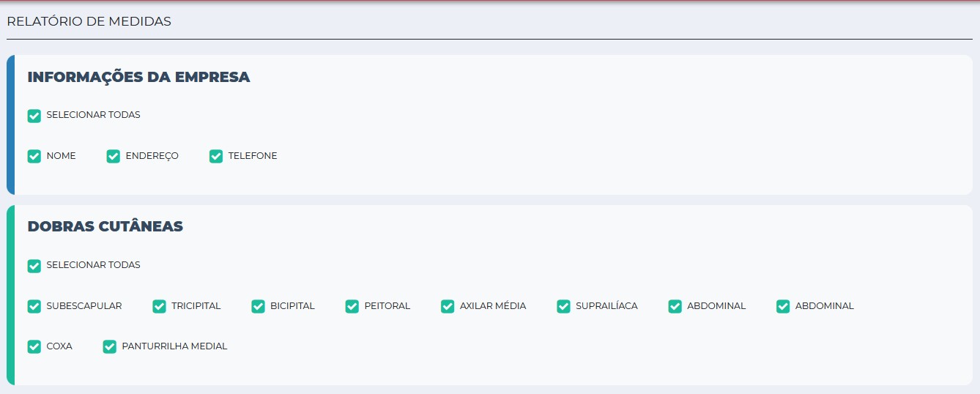
Task: Deselect the PANTURRILHA MEDIAL checkbox
Action: point(110,346)
